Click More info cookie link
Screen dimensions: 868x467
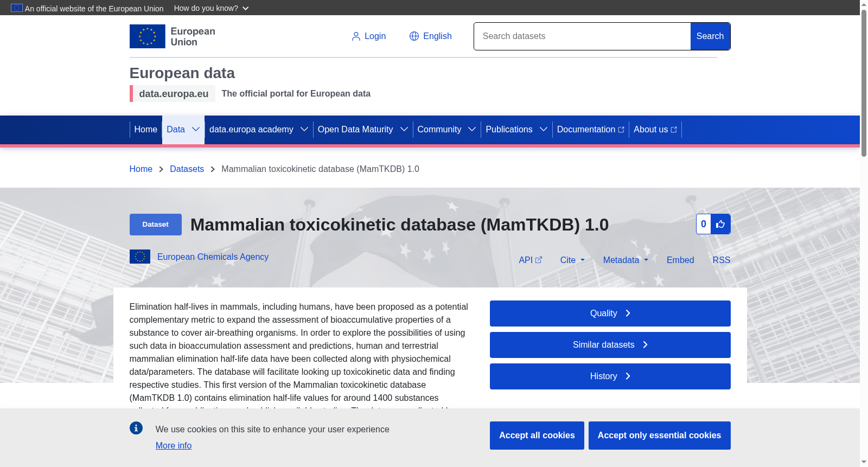(x=174, y=445)
